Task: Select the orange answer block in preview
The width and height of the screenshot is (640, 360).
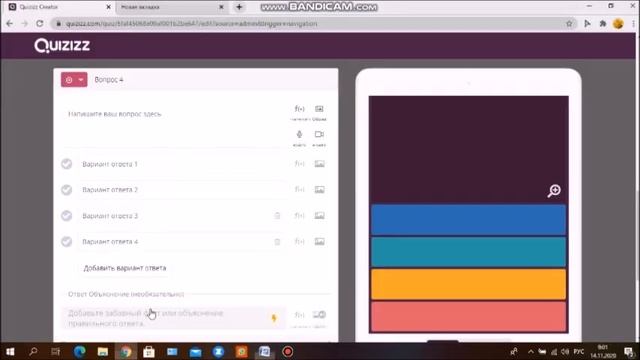Action: tap(468, 284)
